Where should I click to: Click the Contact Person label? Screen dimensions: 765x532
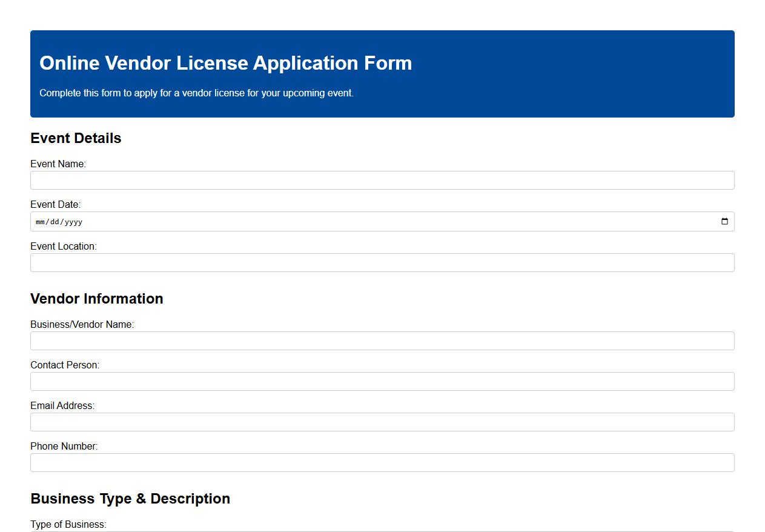[65, 365]
